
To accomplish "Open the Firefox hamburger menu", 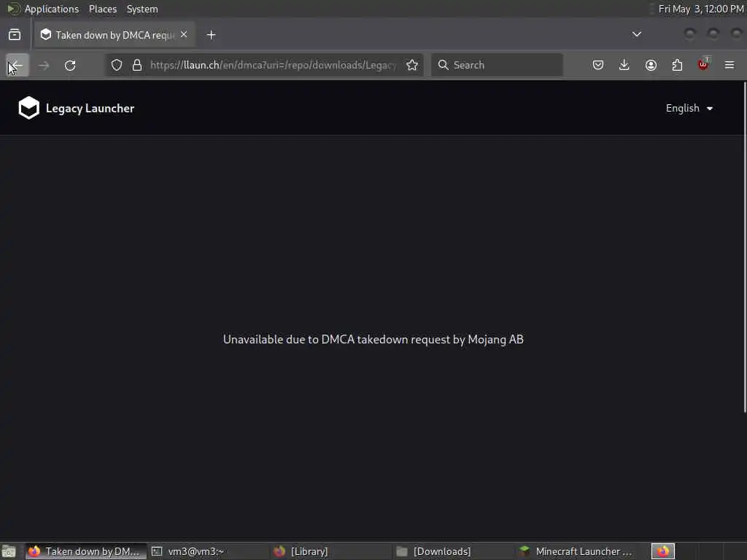I will 729,65.
